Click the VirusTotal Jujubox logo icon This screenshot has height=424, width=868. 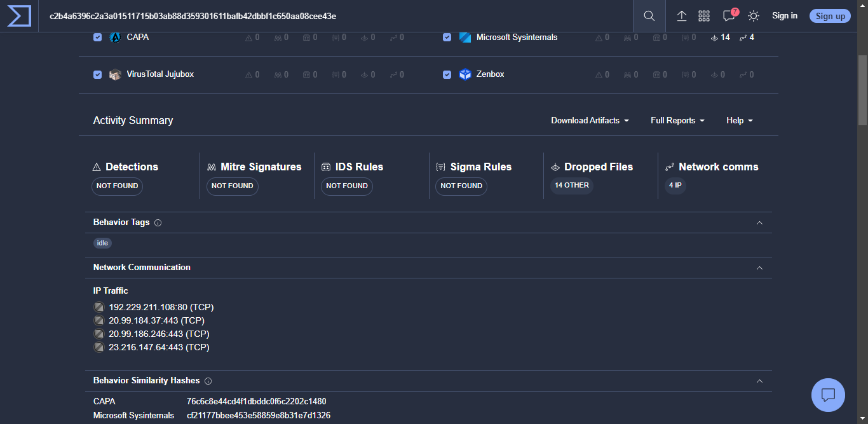click(x=115, y=74)
